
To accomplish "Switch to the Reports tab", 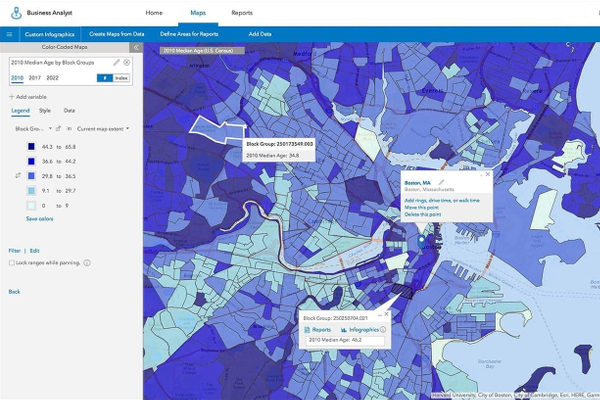I will point(242,13).
